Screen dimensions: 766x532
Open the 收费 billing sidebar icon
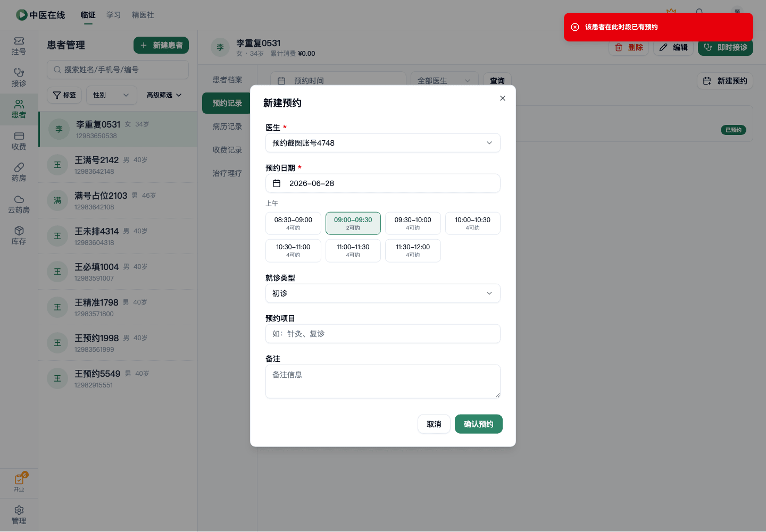pos(19,141)
